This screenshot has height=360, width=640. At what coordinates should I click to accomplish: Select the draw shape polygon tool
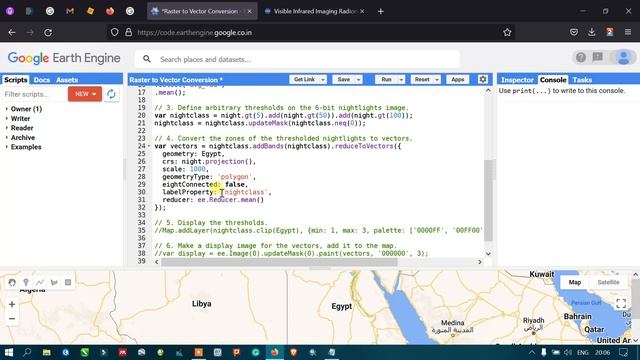[x=54, y=282]
